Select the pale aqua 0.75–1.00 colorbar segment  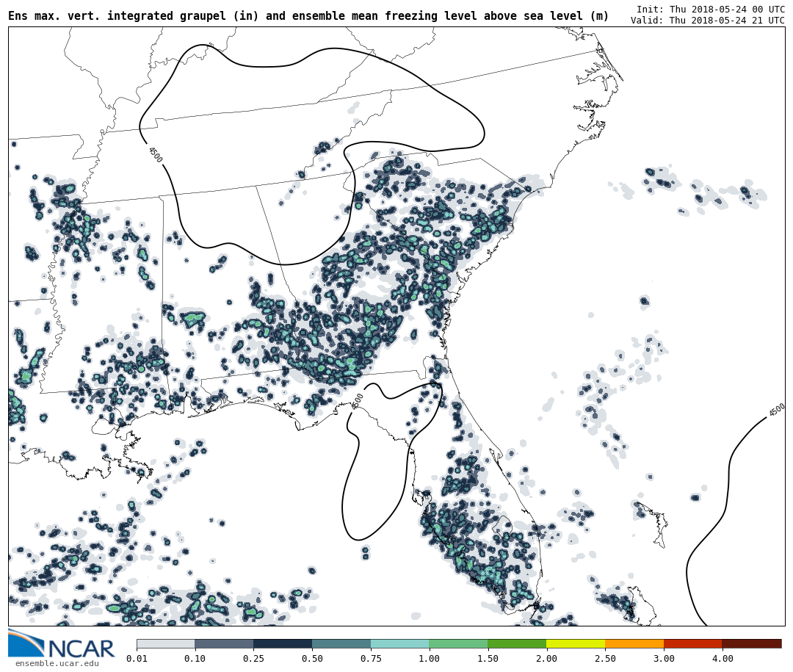point(399,643)
